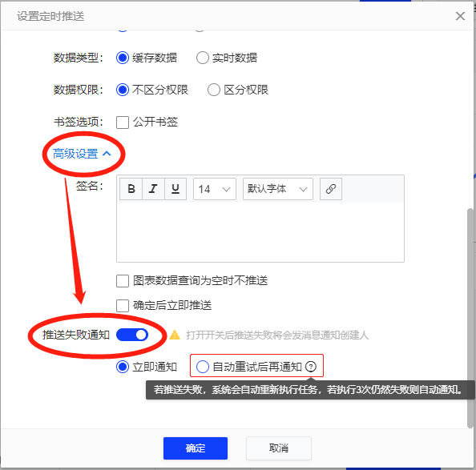Open the font size 14 dropdown
Viewport: 476px width, 470px height.
[215, 189]
